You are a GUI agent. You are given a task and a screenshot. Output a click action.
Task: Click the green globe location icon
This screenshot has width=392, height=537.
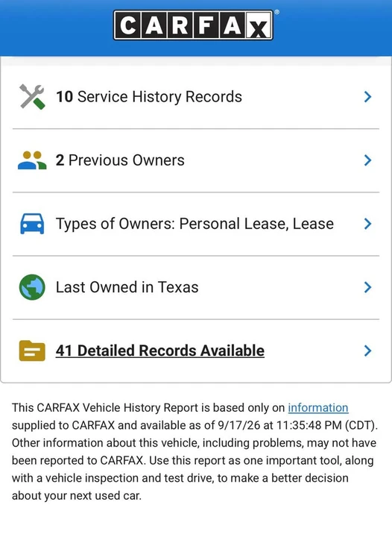32,287
